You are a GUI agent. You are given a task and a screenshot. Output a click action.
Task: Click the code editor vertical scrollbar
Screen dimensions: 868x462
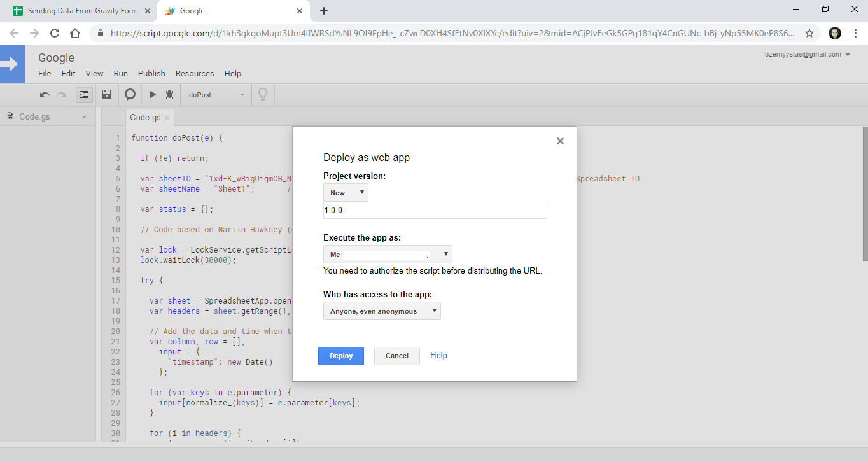(x=864, y=193)
